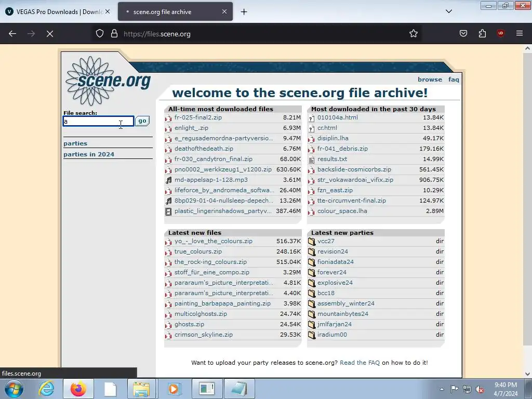Click the music icon beside md-appelsap-1-128.mp3
The height and width of the screenshot is (399, 532).
(x=168, y=180)
